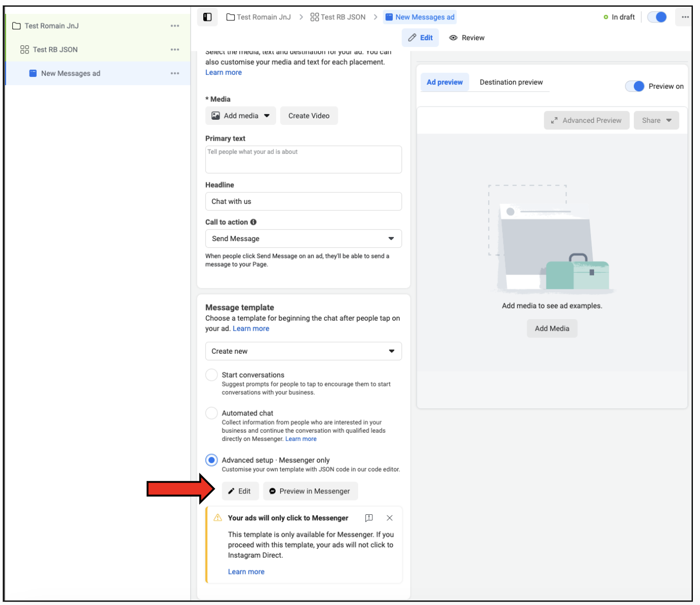
Task: Turn off the Preview on switch
Action: [x=635, y=86]
